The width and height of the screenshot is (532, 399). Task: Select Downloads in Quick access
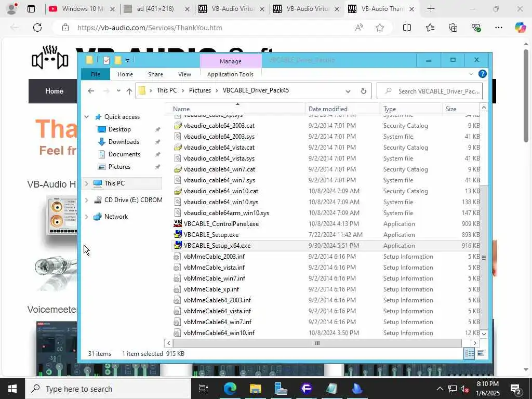[x=124, y=142]
